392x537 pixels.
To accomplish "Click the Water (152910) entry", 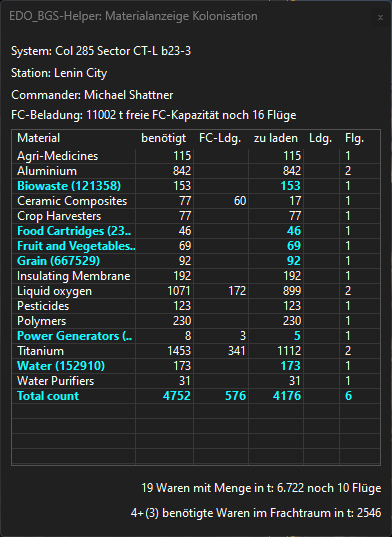I will point(61,366).
